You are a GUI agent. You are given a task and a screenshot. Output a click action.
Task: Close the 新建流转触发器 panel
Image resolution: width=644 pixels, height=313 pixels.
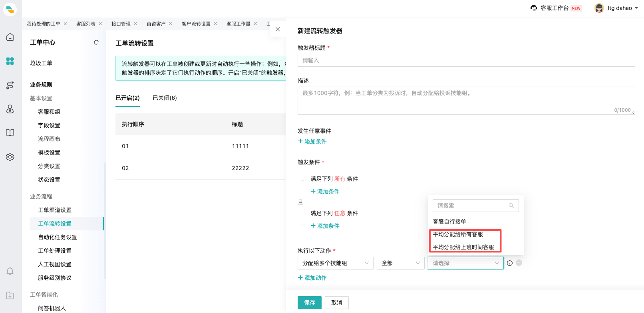(x=278, y=29)
